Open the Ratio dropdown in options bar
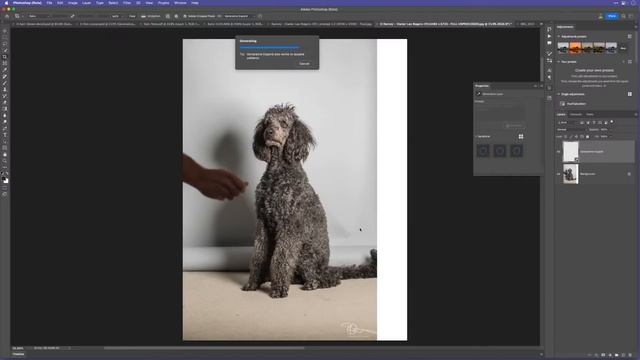The width and height of the screenshot is (640, 360). click(x=40, y=16)
